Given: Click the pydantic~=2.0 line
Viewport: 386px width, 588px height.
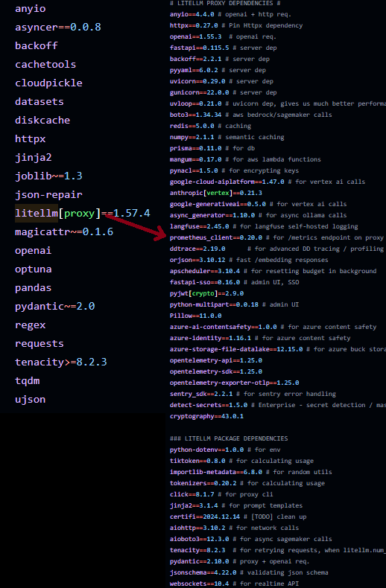Looking at the screenshot, I should [55, 307].
